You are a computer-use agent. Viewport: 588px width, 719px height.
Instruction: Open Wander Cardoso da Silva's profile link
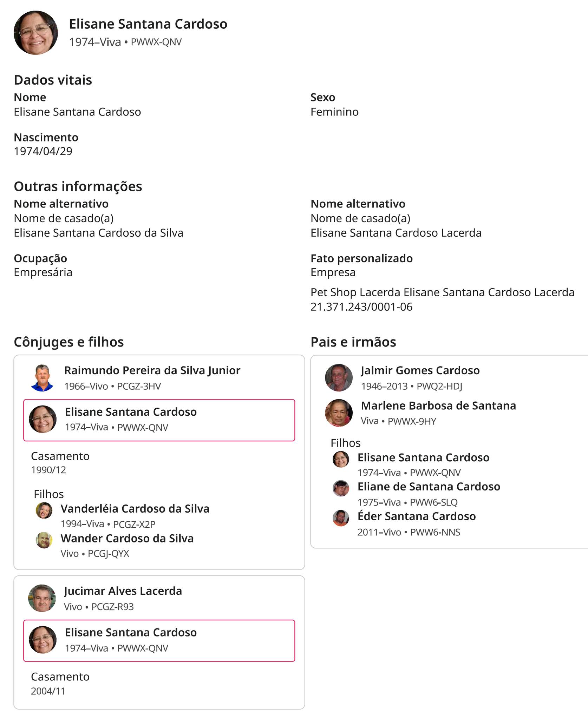(x=127, y=539)
